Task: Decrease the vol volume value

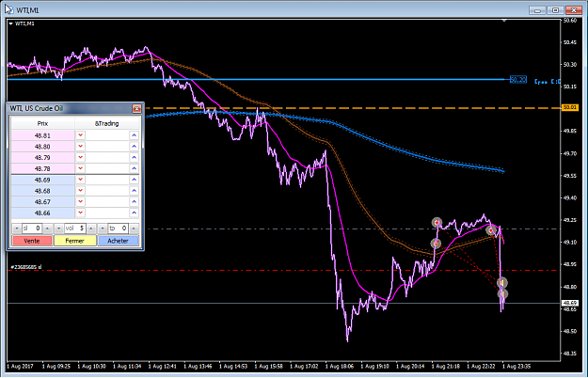Action: (59, 228)
